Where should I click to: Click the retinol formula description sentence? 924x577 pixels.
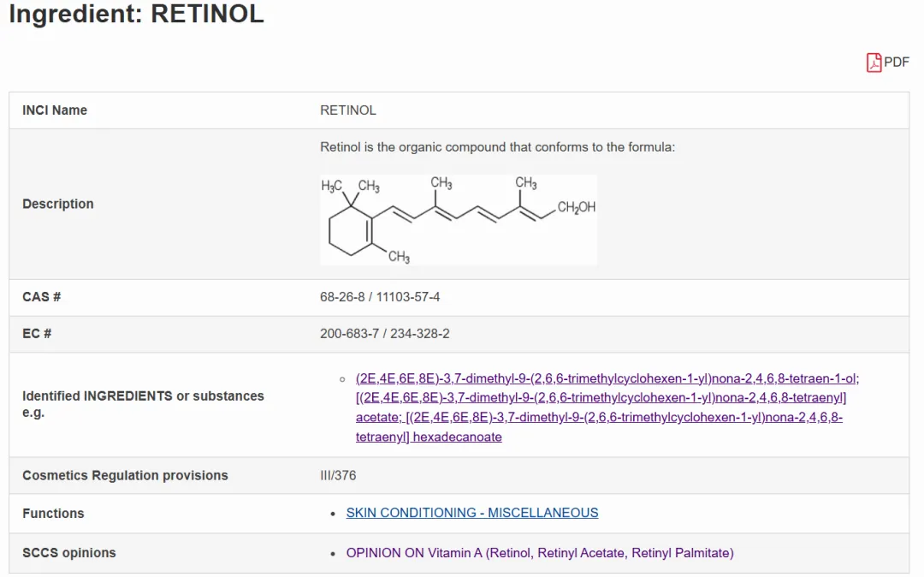click(x=497, y=147)
